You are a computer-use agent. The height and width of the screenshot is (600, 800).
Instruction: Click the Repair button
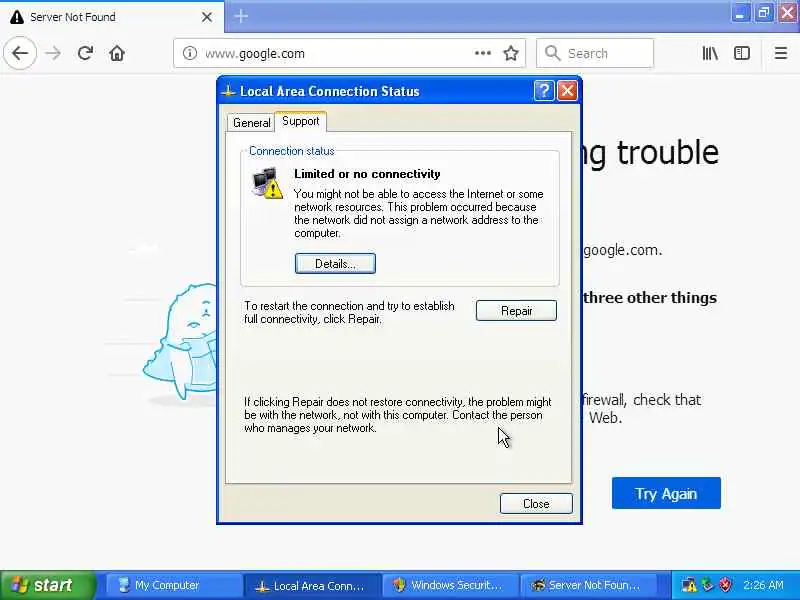pos(516,311)
